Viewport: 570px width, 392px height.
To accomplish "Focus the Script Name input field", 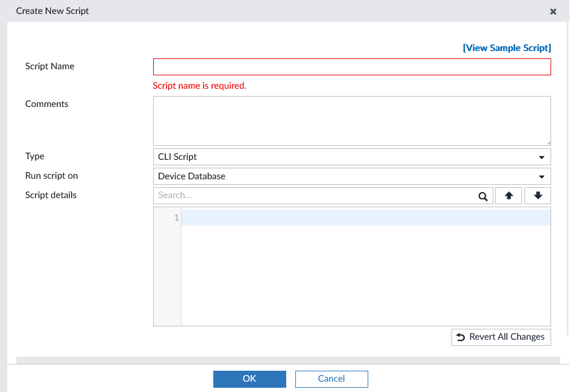I will pyautogui.click(x=352, y=67).
